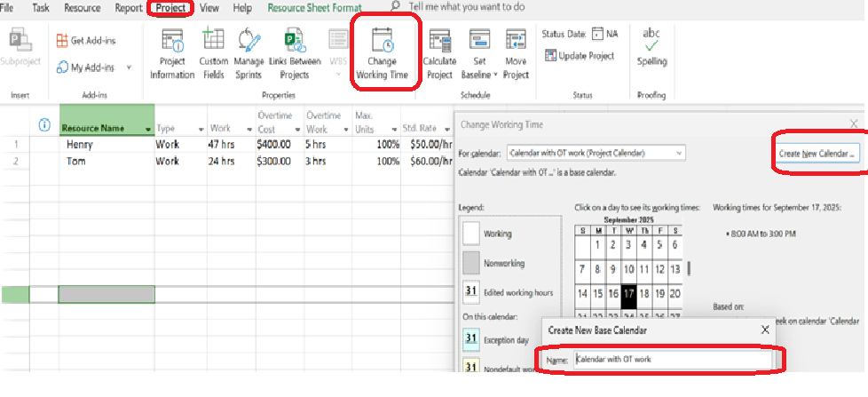Open the Std. Rate column filter dropdown
868x397 pixels.
[446, 129]
